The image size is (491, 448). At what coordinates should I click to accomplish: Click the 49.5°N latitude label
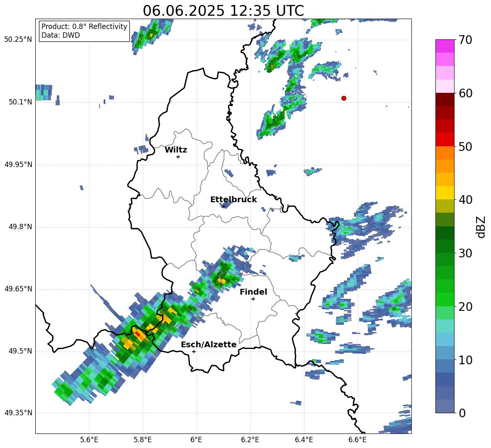[x=20, y=351]
